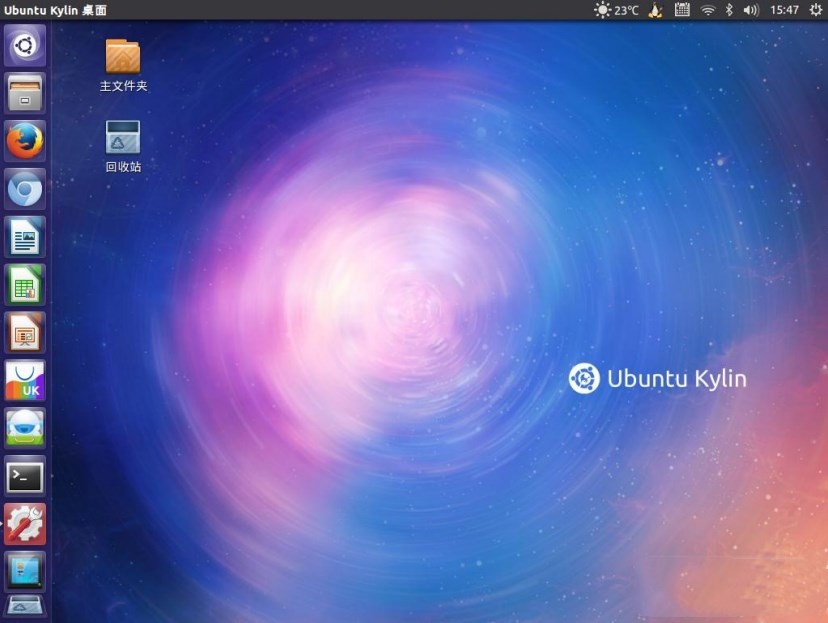The width and height of the screenshot is (828, 623).
Task: Open the Chromium browser
Action: coord(24,189)
